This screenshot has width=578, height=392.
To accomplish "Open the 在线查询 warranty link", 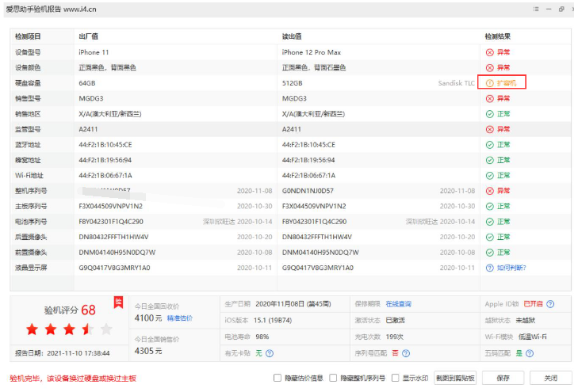I will point(399,304).
